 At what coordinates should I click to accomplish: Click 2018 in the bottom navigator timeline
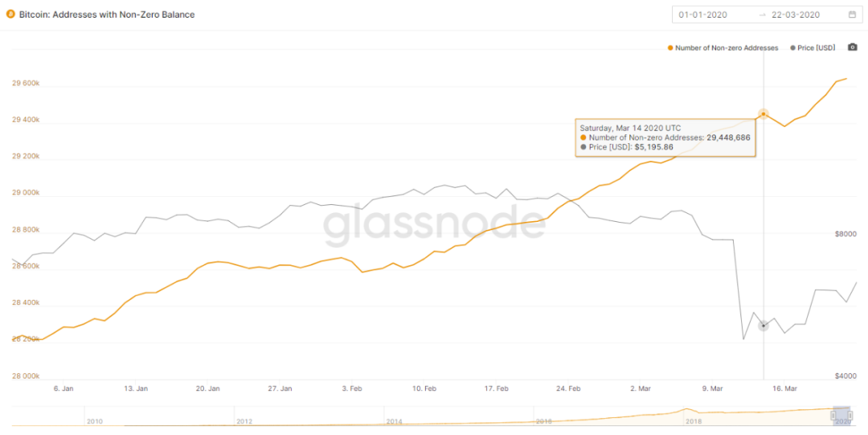click(x=693, y=421)
